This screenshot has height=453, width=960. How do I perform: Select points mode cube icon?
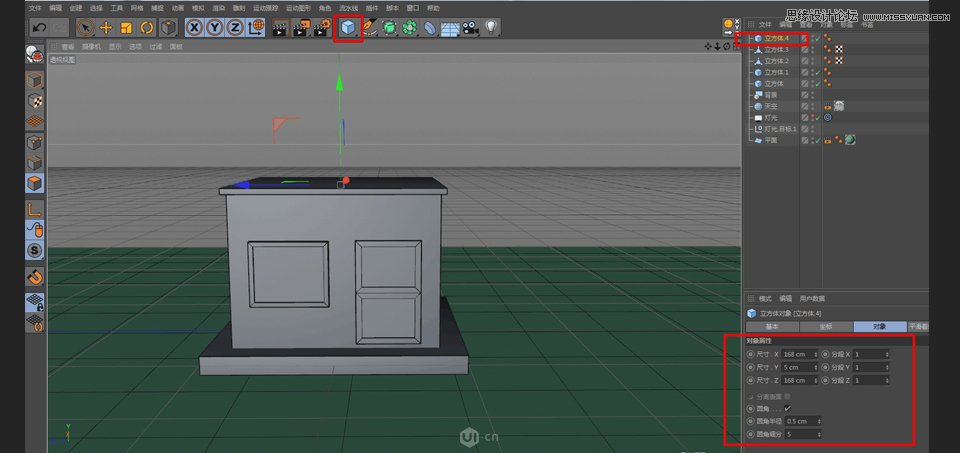35,143
